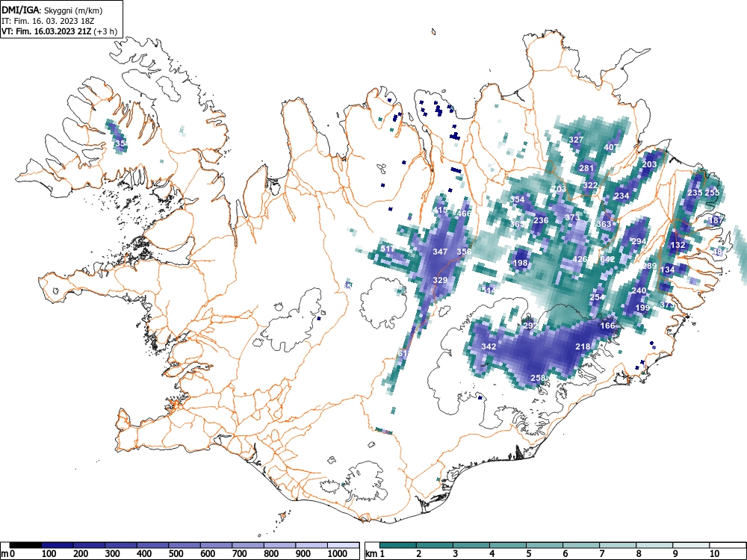Select the navy swatch between 100 and 200
Viewport: 747px width, 560px height.
point(58,545)
